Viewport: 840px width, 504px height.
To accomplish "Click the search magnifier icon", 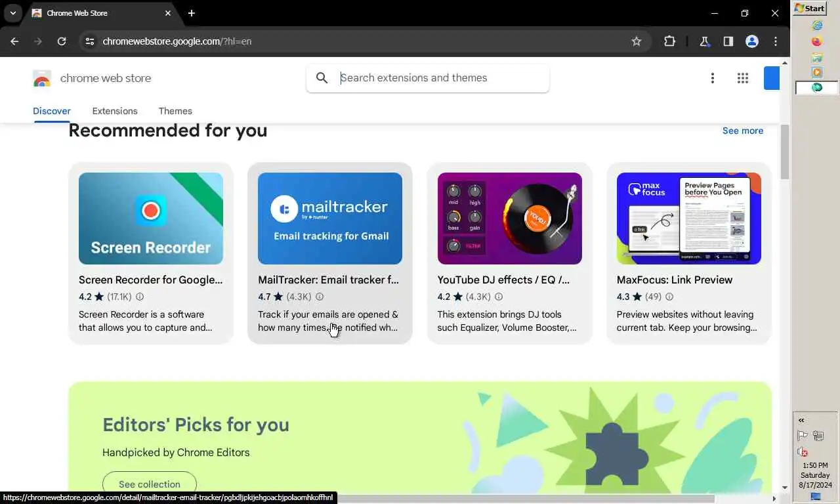I will pyautogui.click(x=322, y=78).
